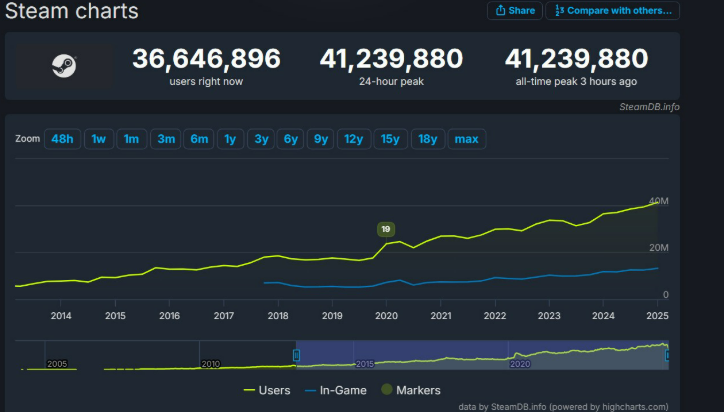Image resolution: width=724 pixels, height=412 pixels.
Task: Click the green 19 marker on chart
Action: pos(386,229)
